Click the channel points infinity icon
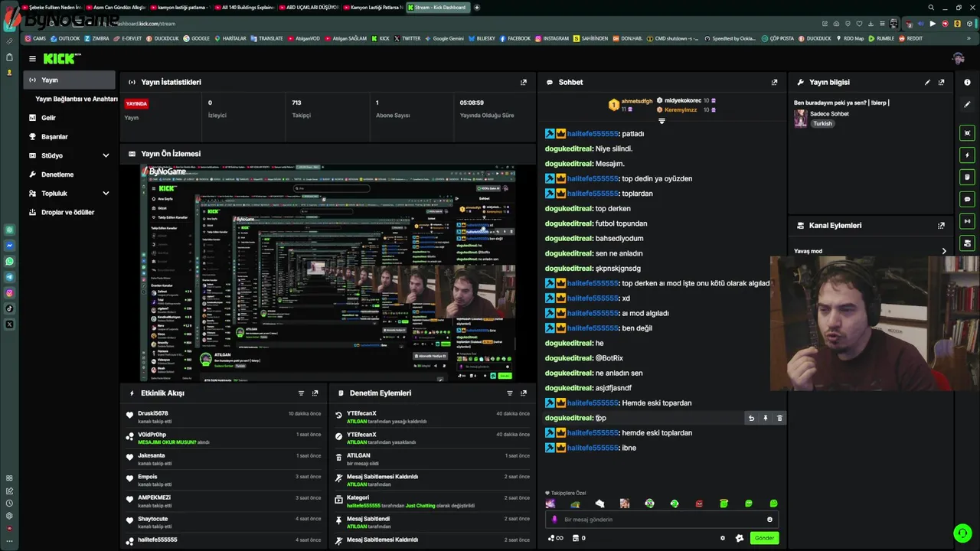Screen dimensions: 980x551 click(x=556, y=538)
